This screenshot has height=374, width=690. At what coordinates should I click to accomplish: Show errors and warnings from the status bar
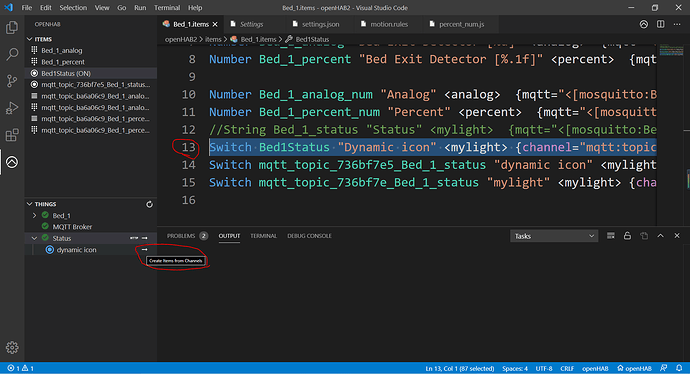(20, 368)
